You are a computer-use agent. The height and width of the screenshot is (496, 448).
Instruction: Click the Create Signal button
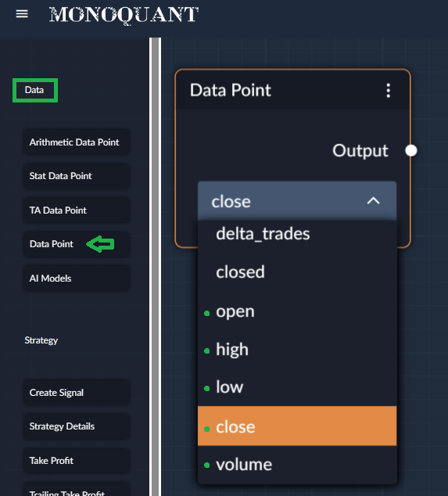coord(77,392)
